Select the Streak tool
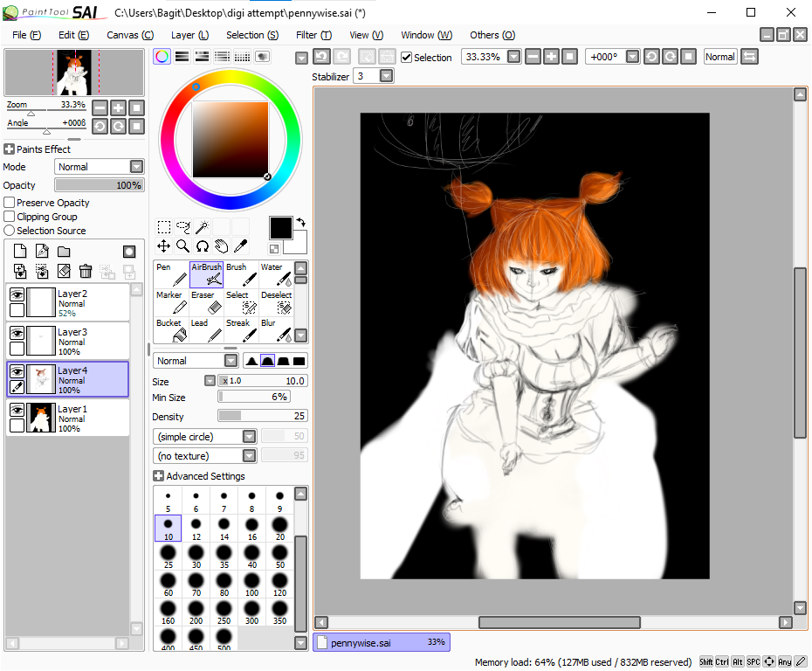The image size is (812, 671). 241,330
